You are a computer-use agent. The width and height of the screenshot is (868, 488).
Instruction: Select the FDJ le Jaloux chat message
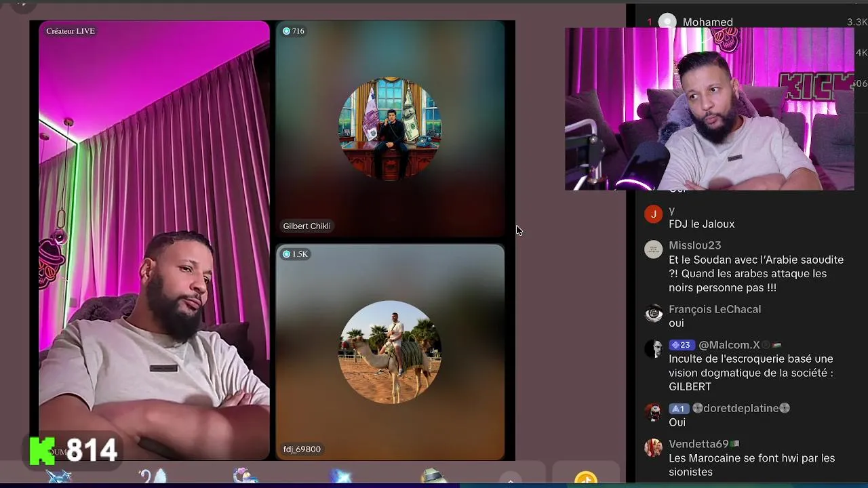click(702, 224)
